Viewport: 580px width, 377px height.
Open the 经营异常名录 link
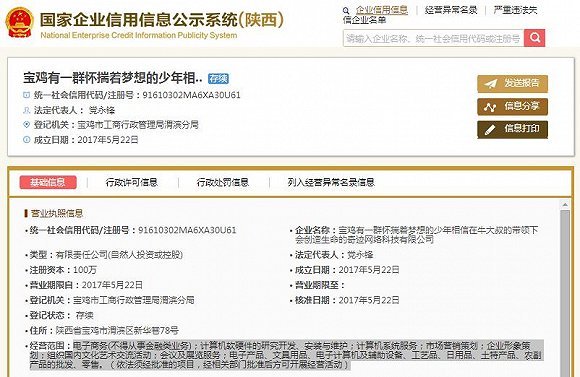(x=451, y=10)
